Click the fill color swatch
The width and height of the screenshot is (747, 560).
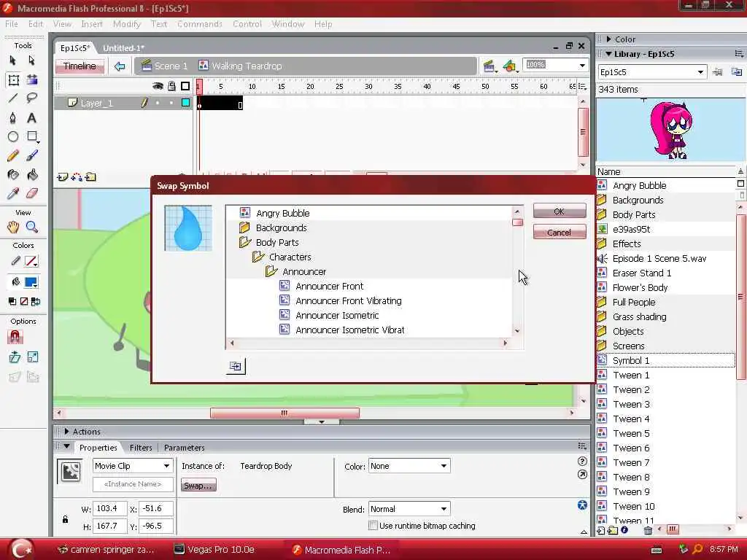click(31, 282)
